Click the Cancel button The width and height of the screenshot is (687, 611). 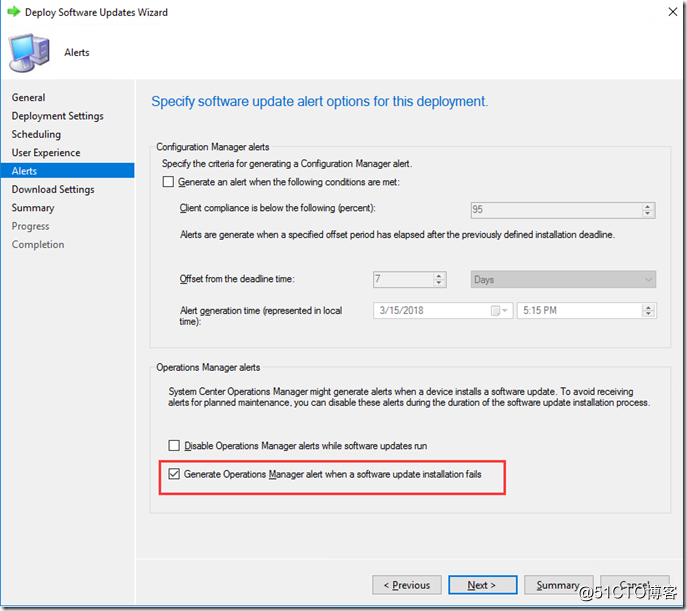click(x=635, y=585)
